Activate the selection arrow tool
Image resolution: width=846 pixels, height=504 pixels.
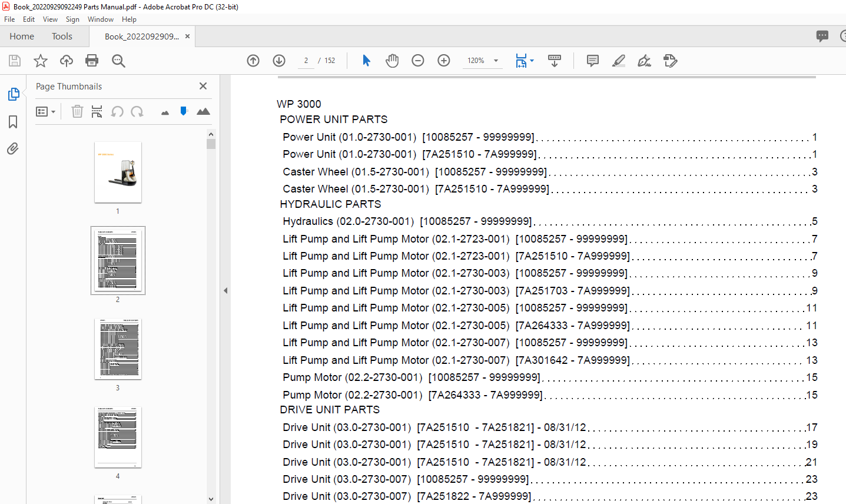click(366, 61)
